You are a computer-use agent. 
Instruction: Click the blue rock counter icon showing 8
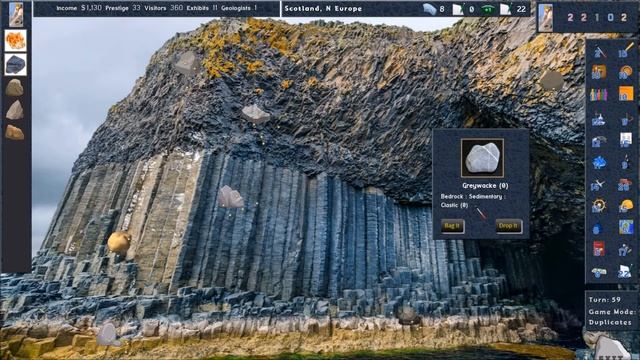pos(429,9)
